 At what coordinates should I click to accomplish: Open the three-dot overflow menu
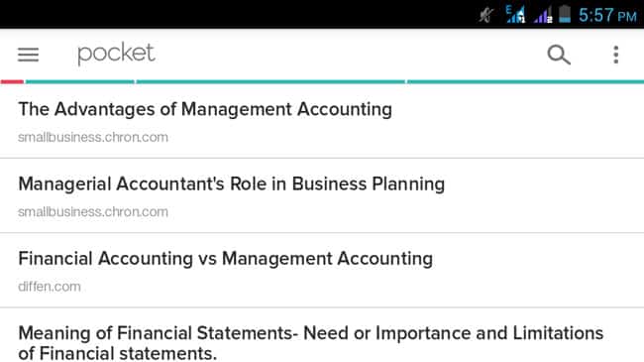(615, 55)
